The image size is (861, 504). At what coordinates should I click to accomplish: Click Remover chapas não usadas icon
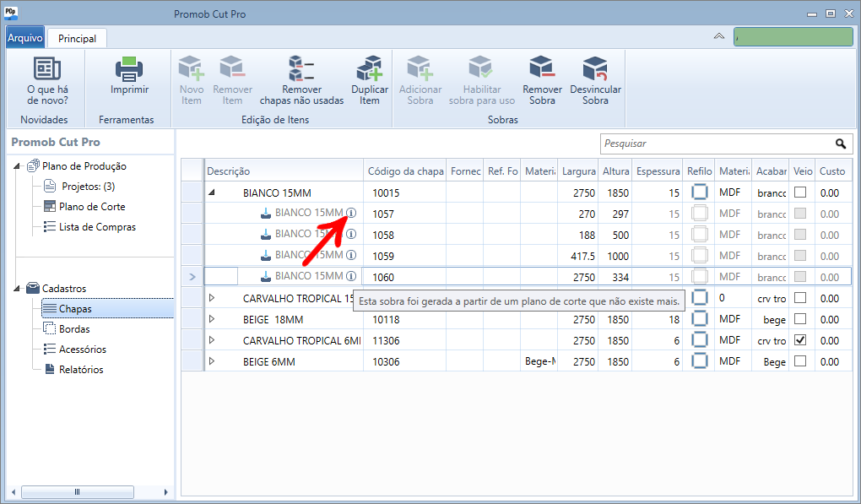pos(301,68)
